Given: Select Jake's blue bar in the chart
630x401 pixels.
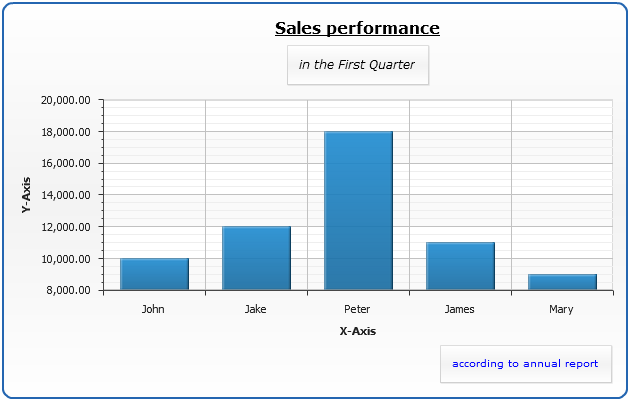Looking at the screenshot, I should 256,259.
